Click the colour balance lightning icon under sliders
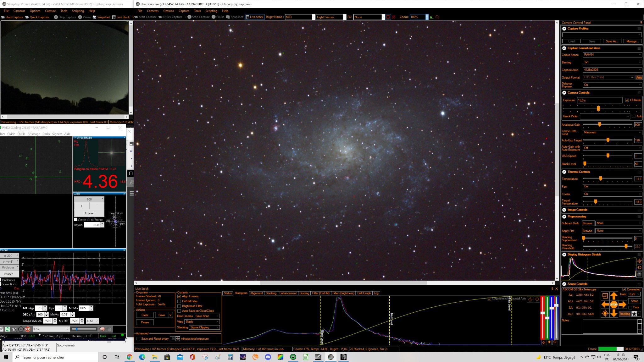The height and width of the screenshot is (362, 644). click(x=543, y=343)
